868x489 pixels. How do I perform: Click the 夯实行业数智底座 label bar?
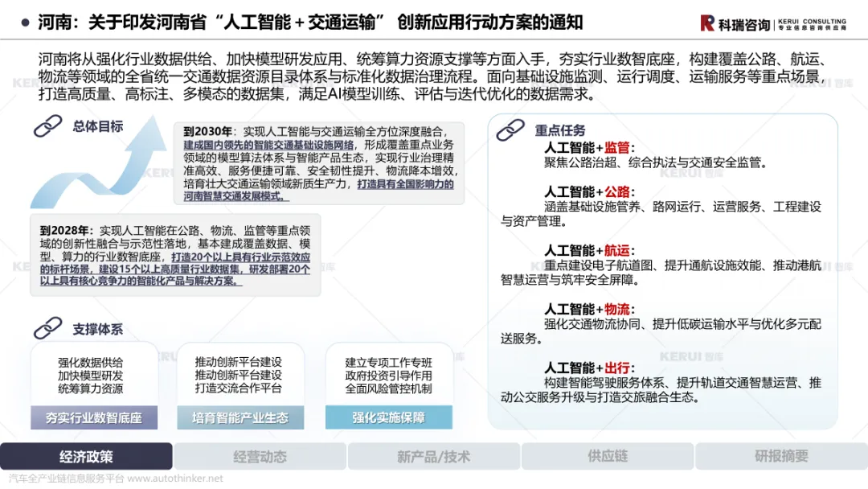[x=93, y=417]
